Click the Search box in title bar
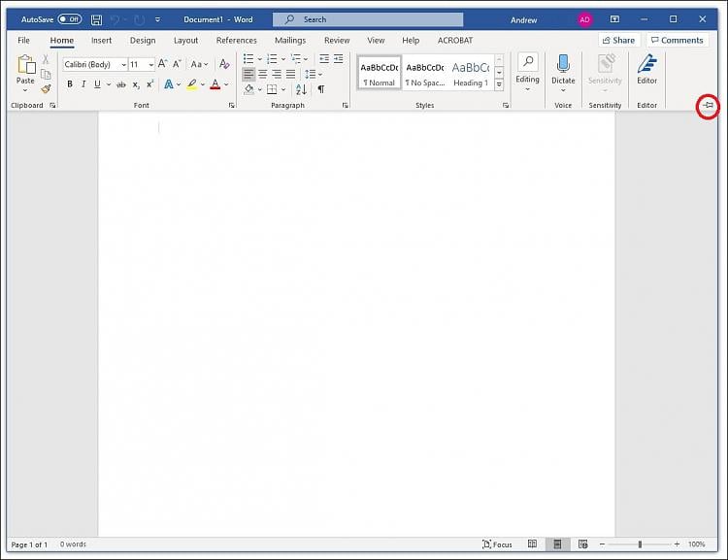 tap(368, 19)
